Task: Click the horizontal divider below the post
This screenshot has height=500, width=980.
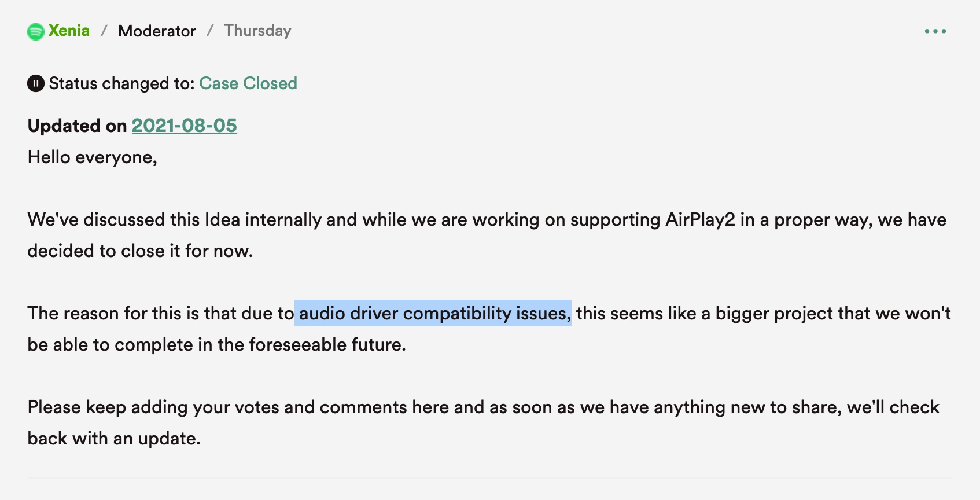Action: click(x=489, y=478)
